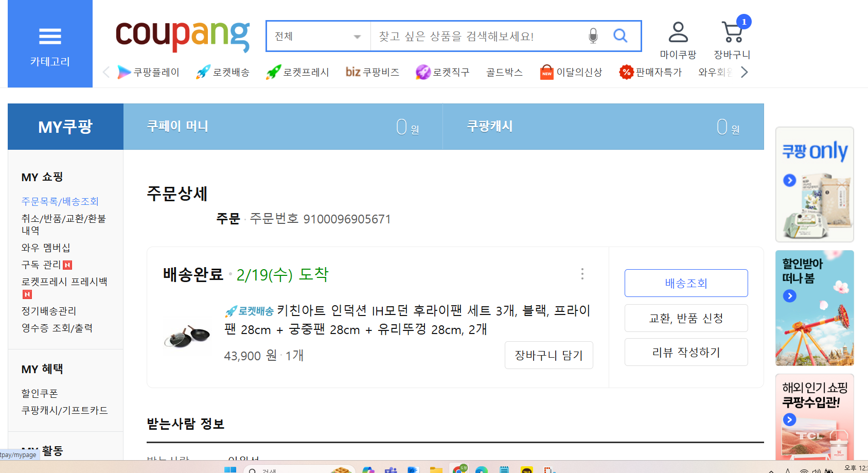The image size is (868, 473).
Task: Click arrow icon on 쿠팡수입관 banner
Action: coord(789,419)
